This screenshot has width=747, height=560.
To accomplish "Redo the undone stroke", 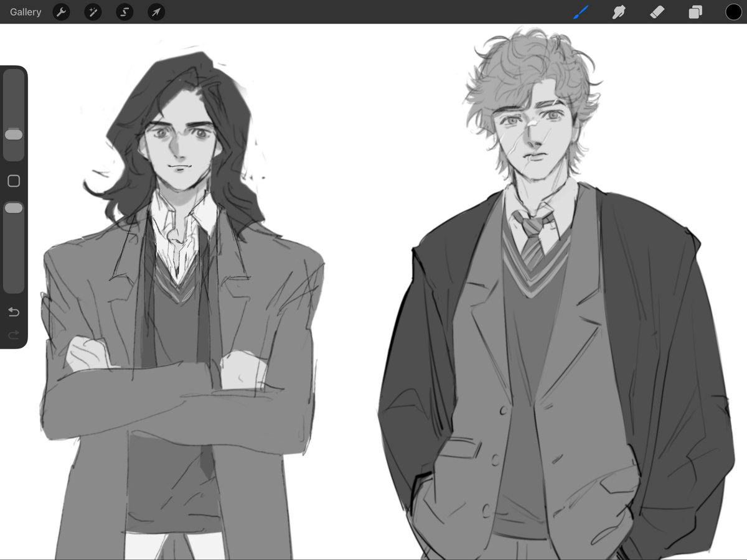I will (14, 335).
